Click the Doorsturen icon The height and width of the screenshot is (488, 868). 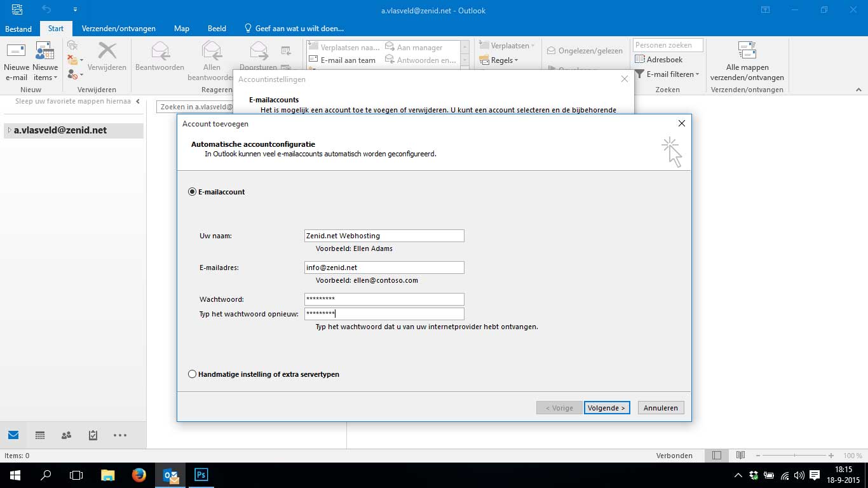[259, 51]
